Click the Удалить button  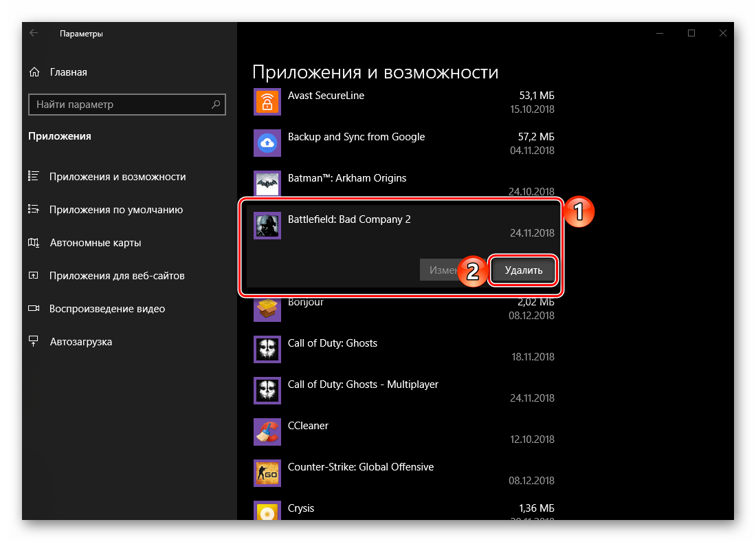523,270
